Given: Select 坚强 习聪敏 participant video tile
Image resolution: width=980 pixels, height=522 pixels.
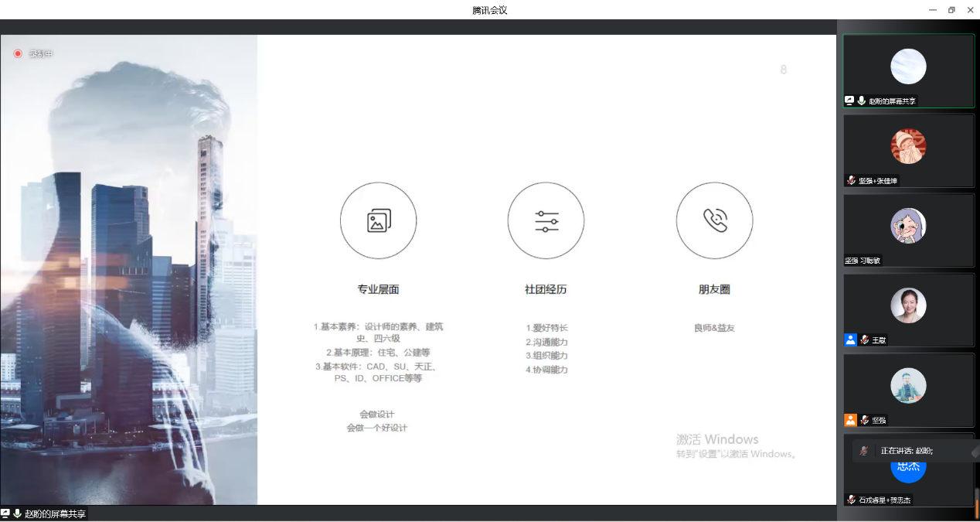Looking at the screenshot, I should (908, 230).
